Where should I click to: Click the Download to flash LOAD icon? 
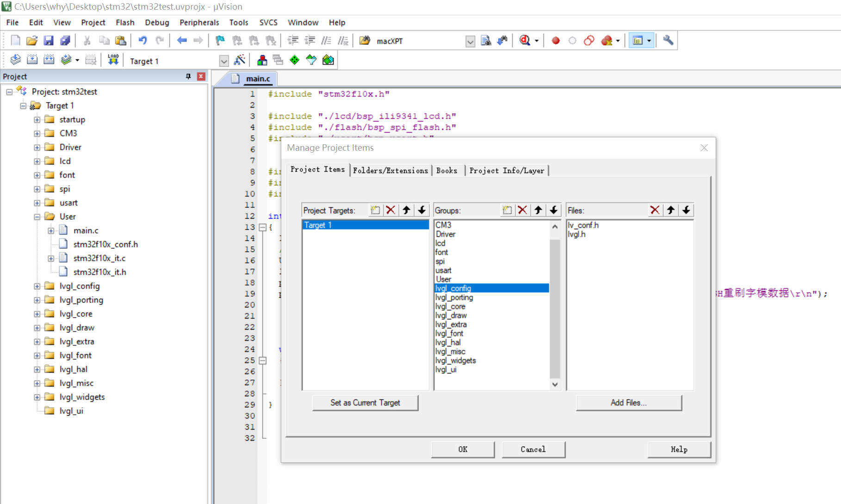[x=113, y=60]
